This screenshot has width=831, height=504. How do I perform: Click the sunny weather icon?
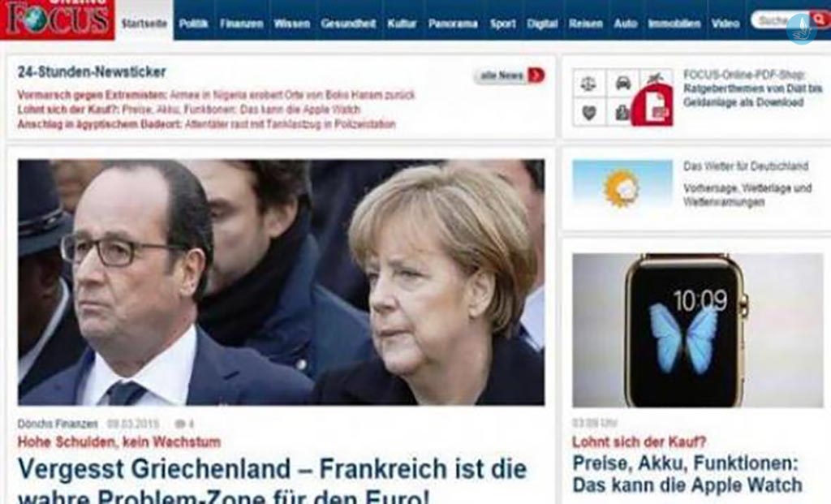pyautogui.click(x=622, y=187)
